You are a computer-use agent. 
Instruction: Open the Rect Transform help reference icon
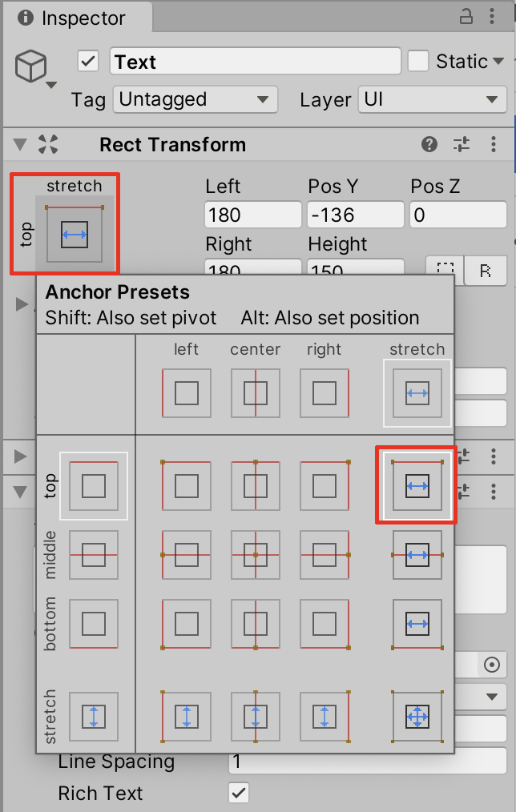click(429, 144)
